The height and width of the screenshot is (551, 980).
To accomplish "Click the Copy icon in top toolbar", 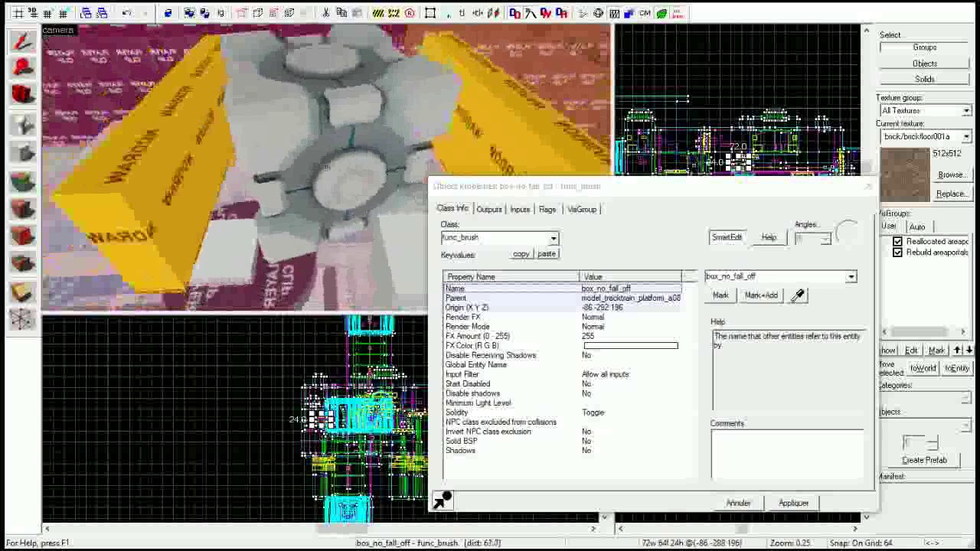I will pos(341,13).
